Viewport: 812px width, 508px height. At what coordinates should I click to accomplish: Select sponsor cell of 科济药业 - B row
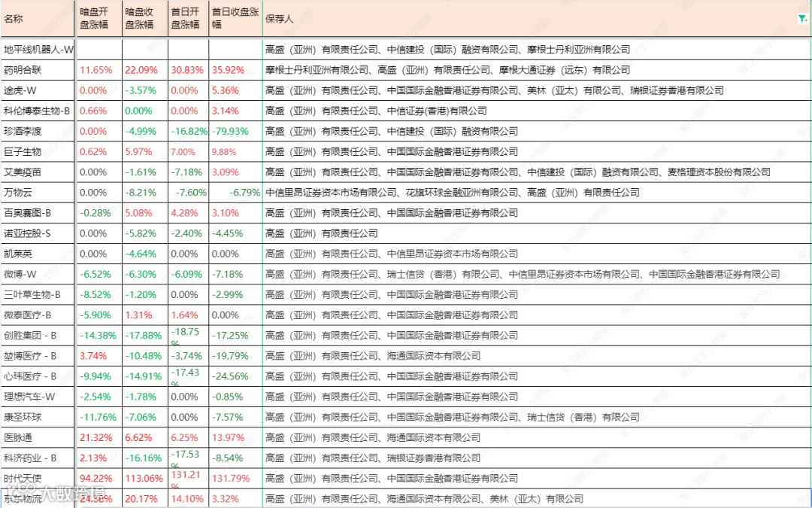pos(537,458)
